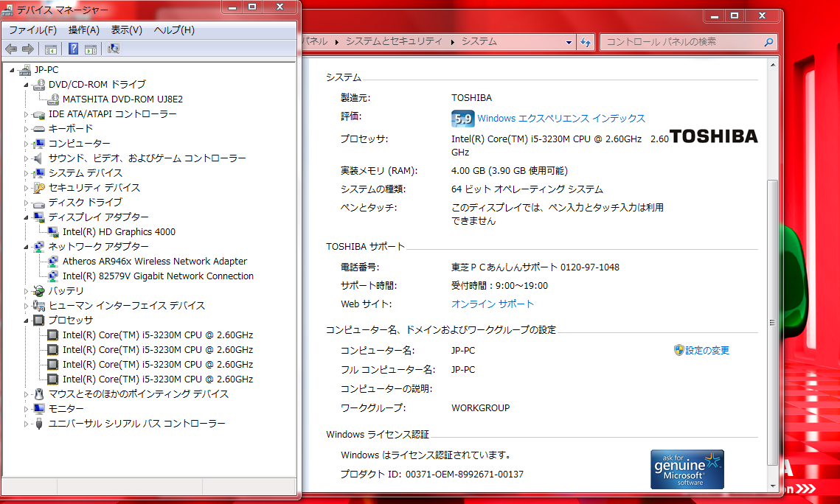Click the refresh button next to address bar
The image size is (840, 504).
(x=586, y=42)
